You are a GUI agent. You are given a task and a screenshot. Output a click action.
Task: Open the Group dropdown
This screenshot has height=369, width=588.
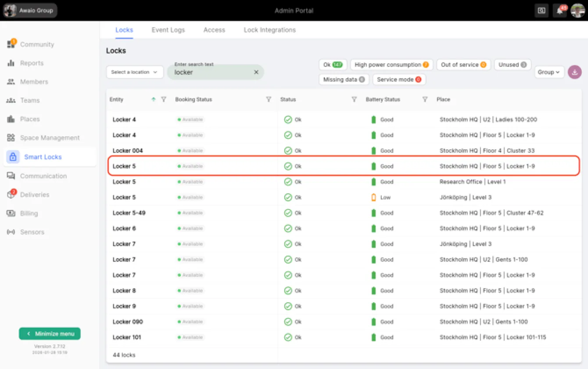tap(549, 72)
